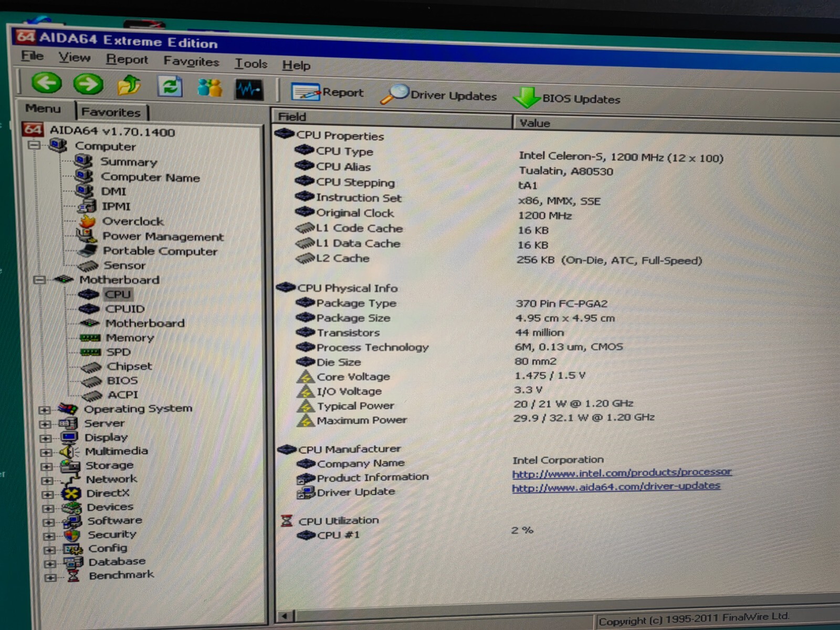Select the BIOS tree icon
840x630 pixels.
[x=92, y=381]
